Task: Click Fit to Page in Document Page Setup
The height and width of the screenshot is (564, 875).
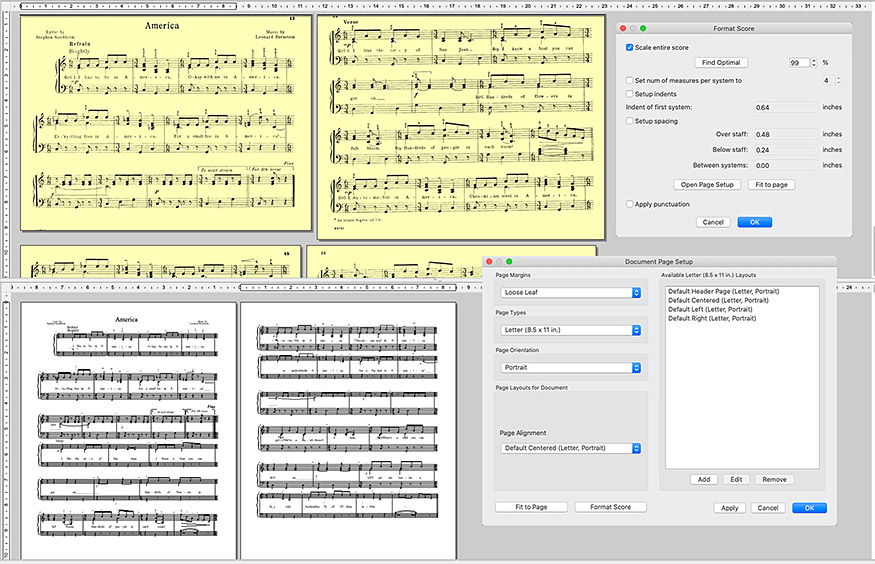Action: 531,507
